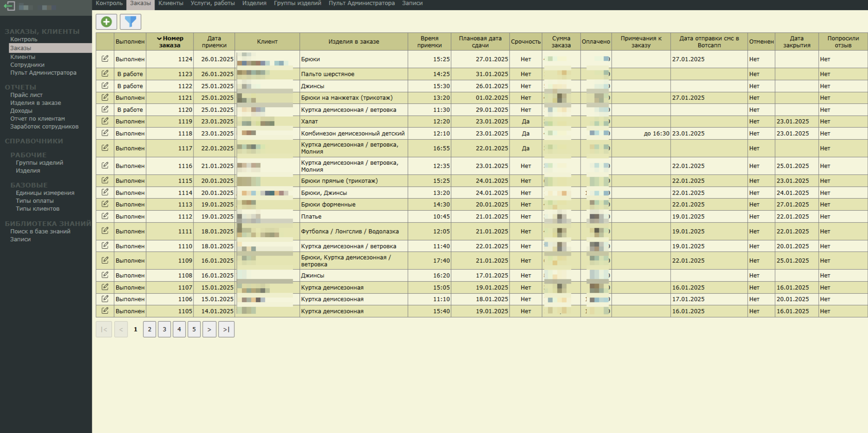
Task: Open Заработок сотрудников report
Action: [x=44, y=127]
